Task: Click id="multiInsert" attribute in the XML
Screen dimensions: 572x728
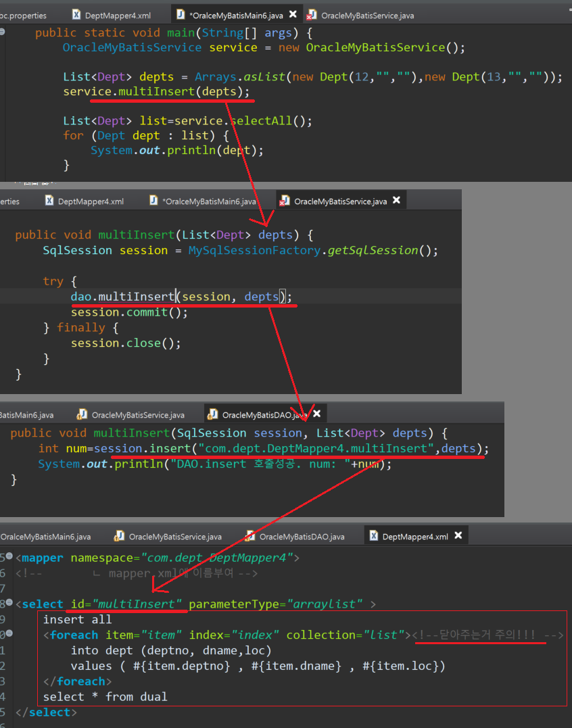Action: (x=126, y=604)
